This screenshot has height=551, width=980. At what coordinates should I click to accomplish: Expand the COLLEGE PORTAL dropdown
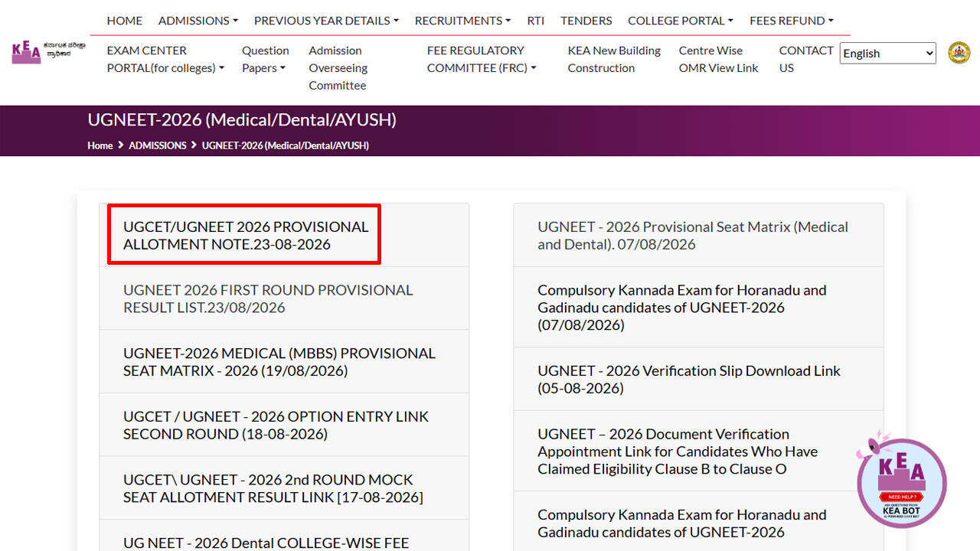(x=681, y=21)
